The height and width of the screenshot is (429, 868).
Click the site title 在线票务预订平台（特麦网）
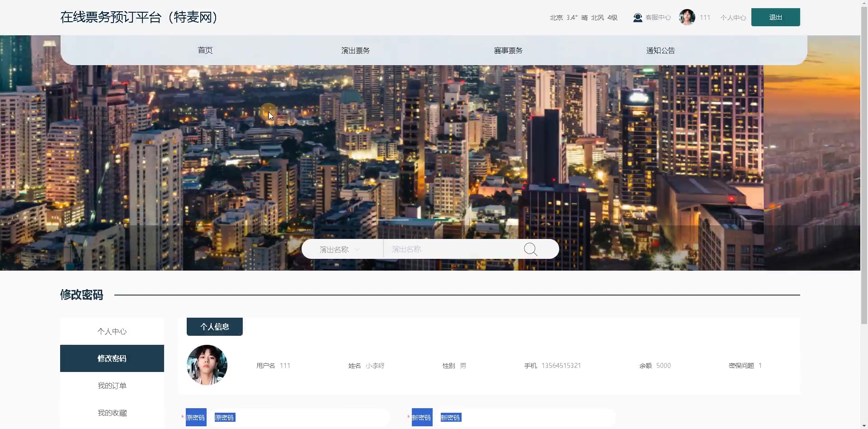click(139, 17)
